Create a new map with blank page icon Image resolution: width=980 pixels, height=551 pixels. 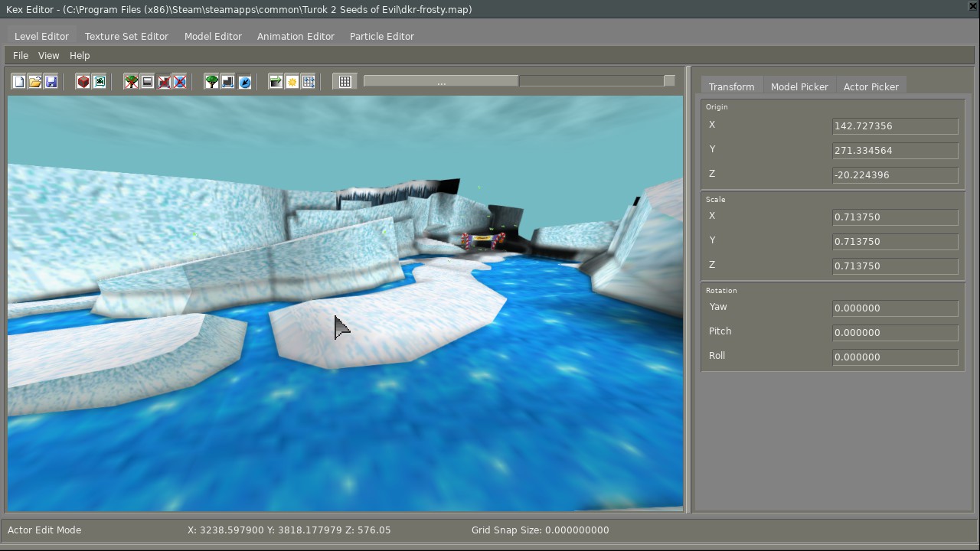click(18, 82)
